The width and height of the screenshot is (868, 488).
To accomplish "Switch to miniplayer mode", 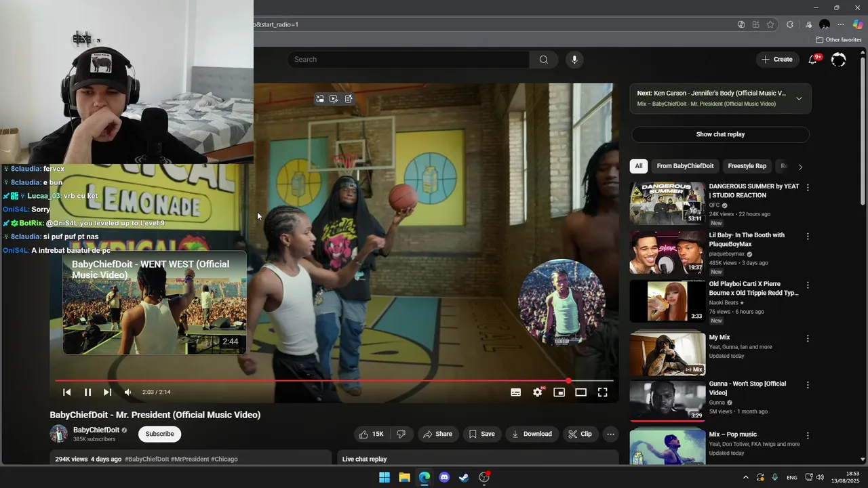I will pos(559,392).
